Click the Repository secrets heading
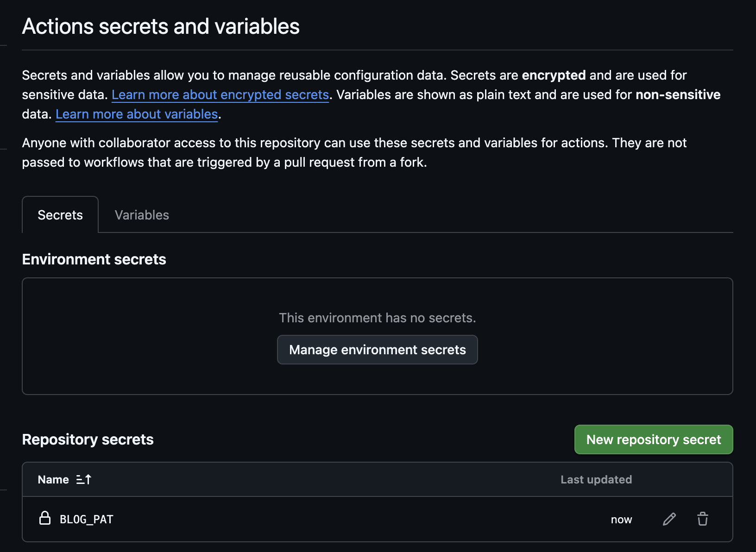The height and width of the screenshot is (552, 756). (88, 439)
